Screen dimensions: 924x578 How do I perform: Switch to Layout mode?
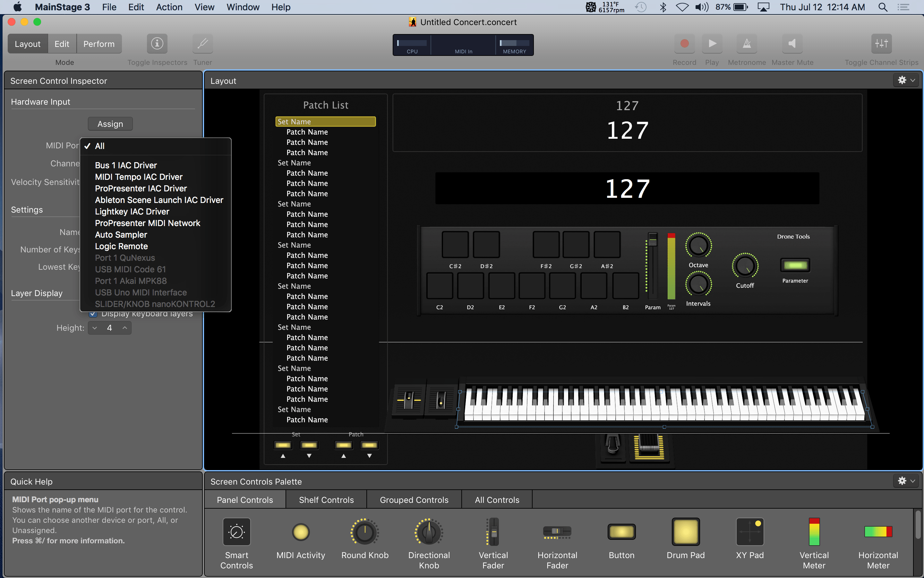tap(28, 44)
